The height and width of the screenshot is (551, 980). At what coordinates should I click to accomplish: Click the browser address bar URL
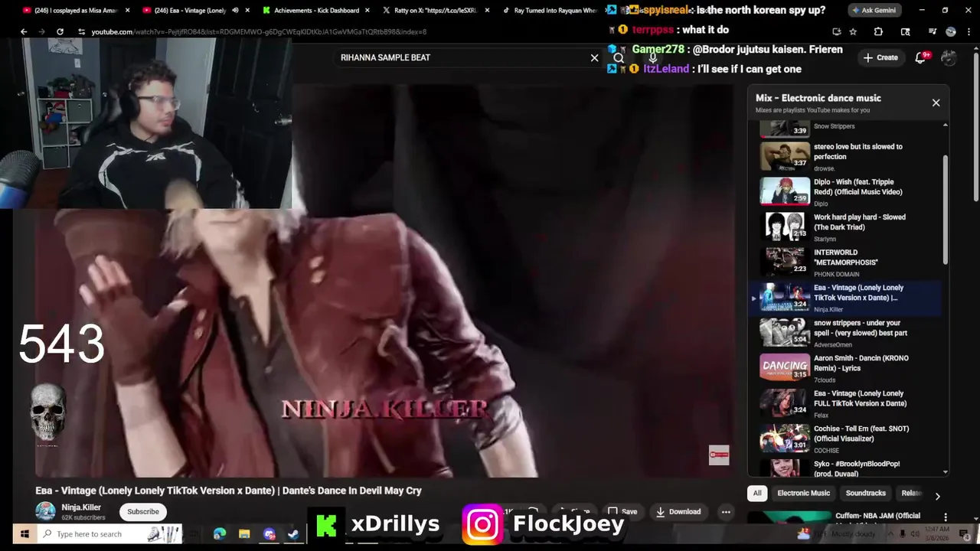tap(259, 31)
